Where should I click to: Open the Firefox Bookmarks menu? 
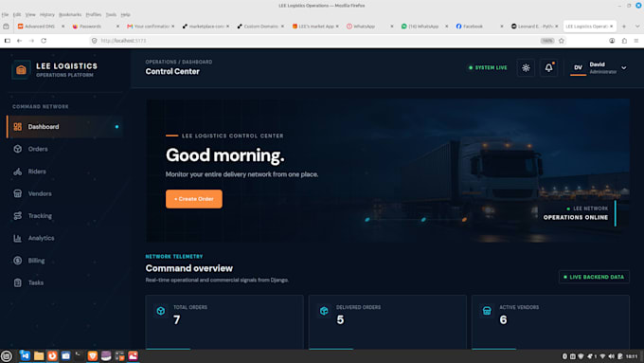click(x=70, y=14)
